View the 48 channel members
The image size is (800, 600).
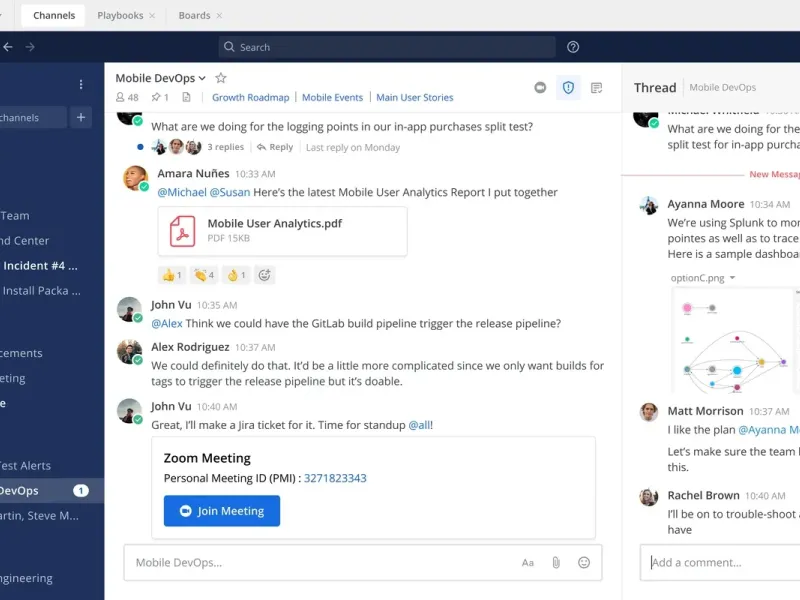(x=127, y=97)
